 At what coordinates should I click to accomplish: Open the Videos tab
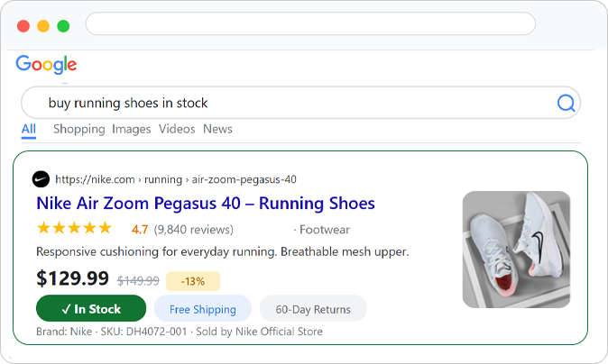pyautogui.click(x=177, y=129)
